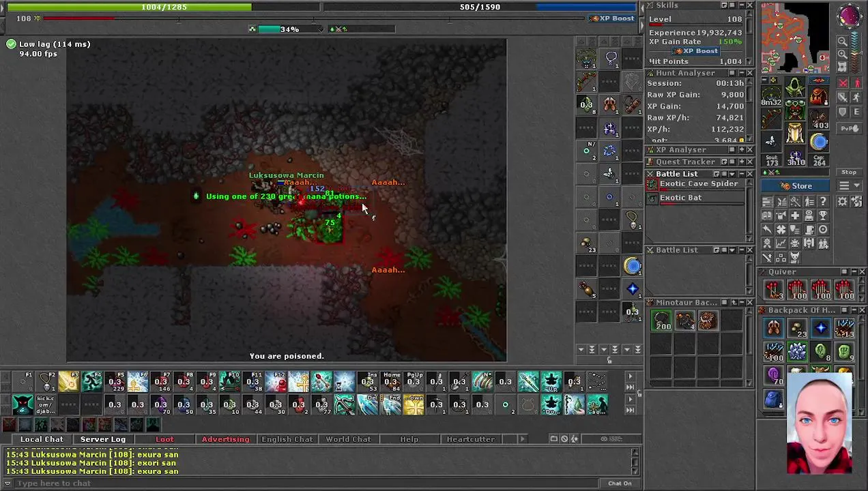Image resolution: width=868 pixels, height=491 pixels.
Task: Expand the Quest Tracker panel
Action: 740,162
